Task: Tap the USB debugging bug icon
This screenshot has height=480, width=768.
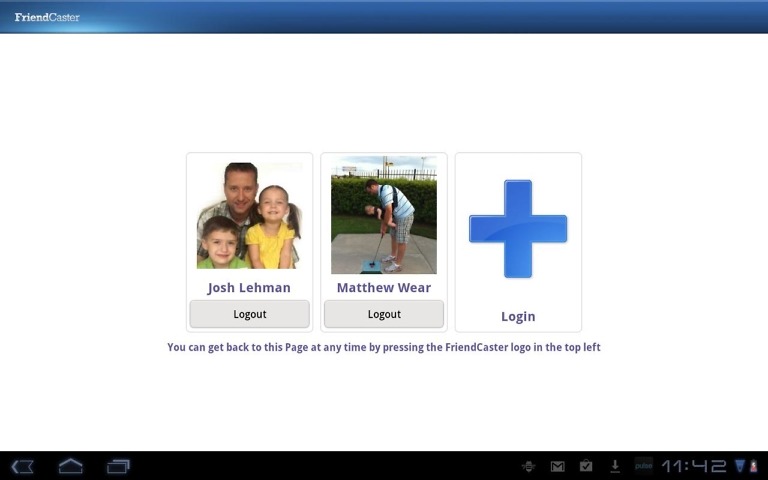Action: tap(528, 466)
